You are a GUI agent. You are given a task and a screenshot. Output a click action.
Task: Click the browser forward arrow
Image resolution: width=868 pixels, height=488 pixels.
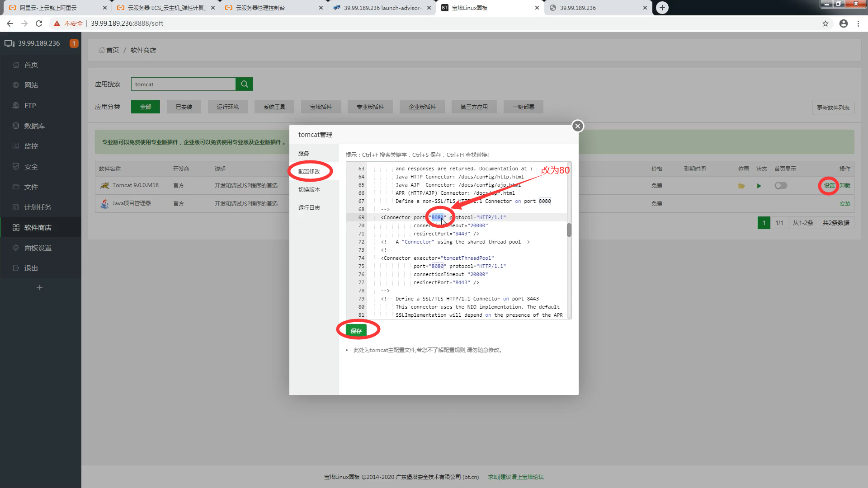click(x=24, y=23)
